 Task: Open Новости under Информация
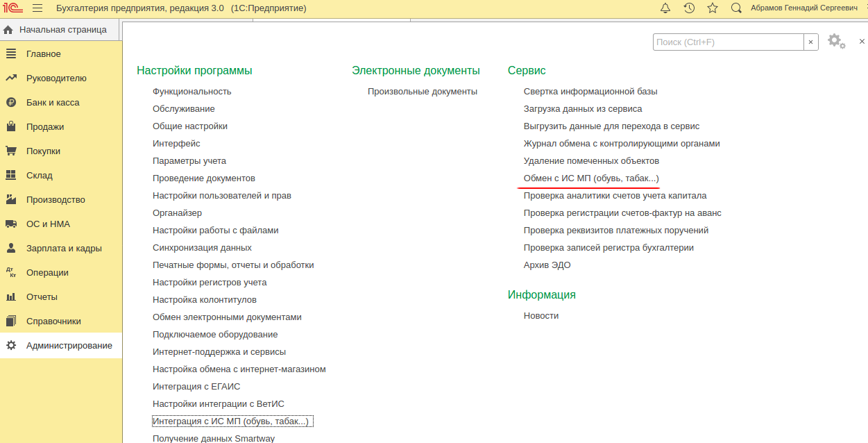541,315
